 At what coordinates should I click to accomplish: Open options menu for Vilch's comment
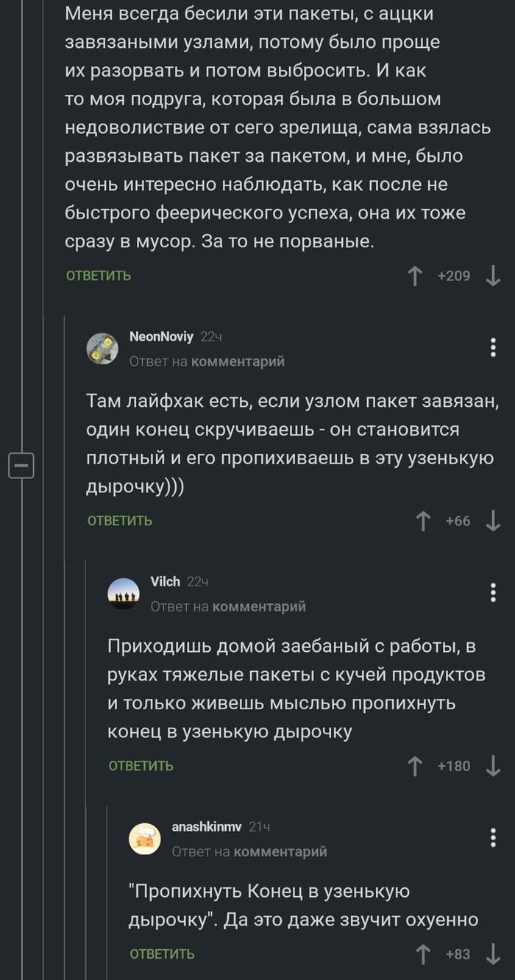click(493, 592)
